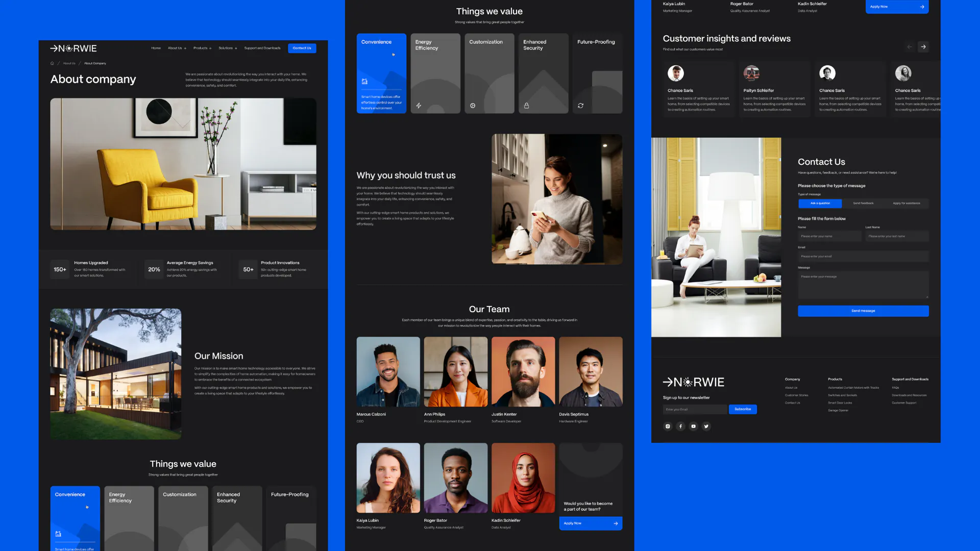Image resolution: width=980 pixels, height=551 pixels.
Task: Click the modern house image beside Our Mission
Action: (x=116, y=374)
